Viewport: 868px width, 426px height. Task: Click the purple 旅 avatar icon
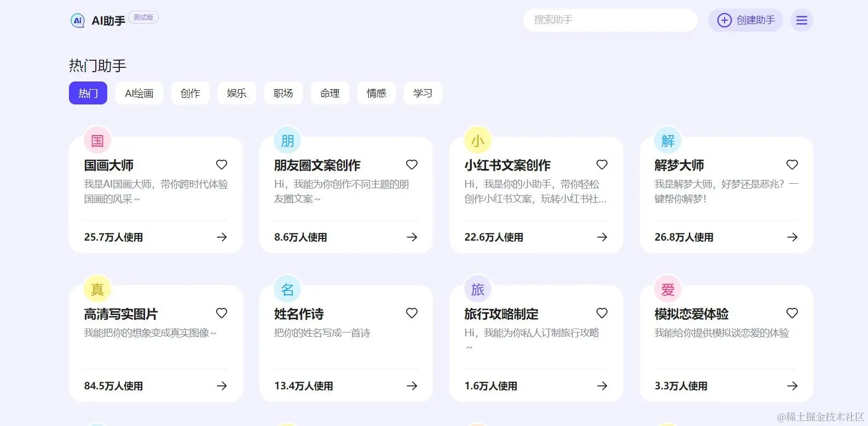(x=478, y=289)
